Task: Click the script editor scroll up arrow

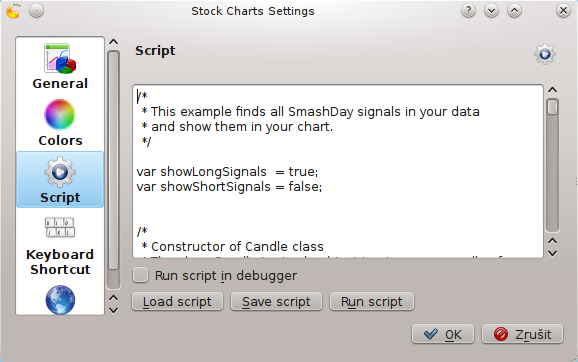Action: 552,90
